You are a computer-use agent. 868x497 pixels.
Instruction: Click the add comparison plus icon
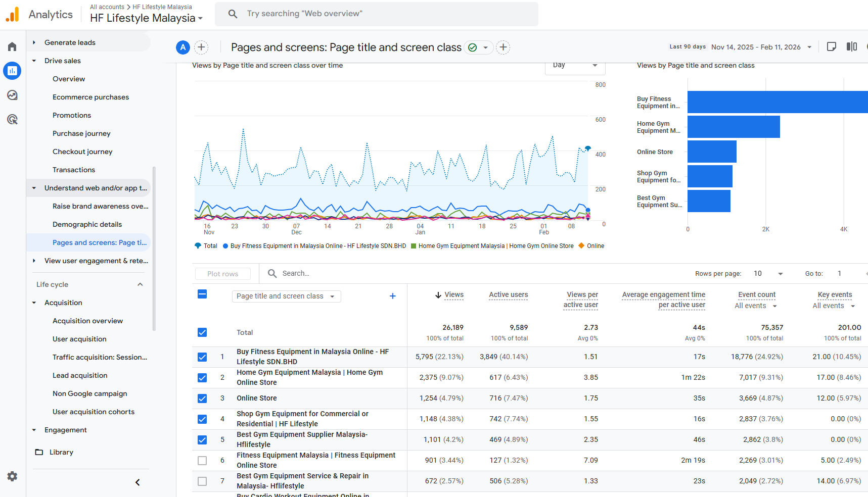coord(201,47)
